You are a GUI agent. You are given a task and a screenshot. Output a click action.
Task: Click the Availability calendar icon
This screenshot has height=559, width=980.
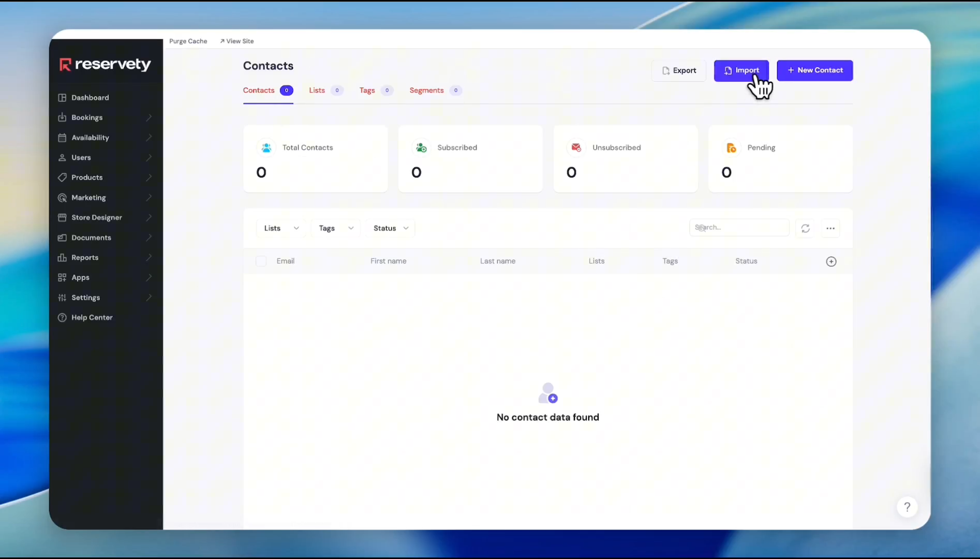point(62,138)
